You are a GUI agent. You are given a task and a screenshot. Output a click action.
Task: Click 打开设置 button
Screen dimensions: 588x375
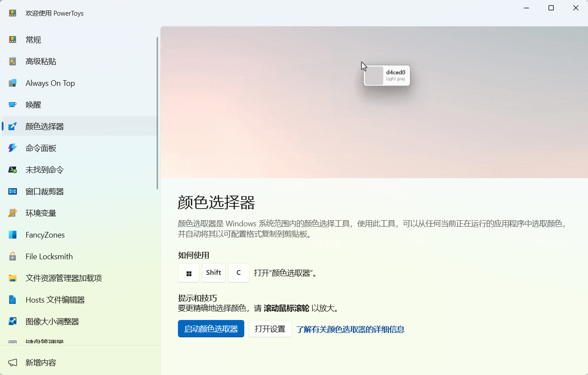(x=270, y=329)
